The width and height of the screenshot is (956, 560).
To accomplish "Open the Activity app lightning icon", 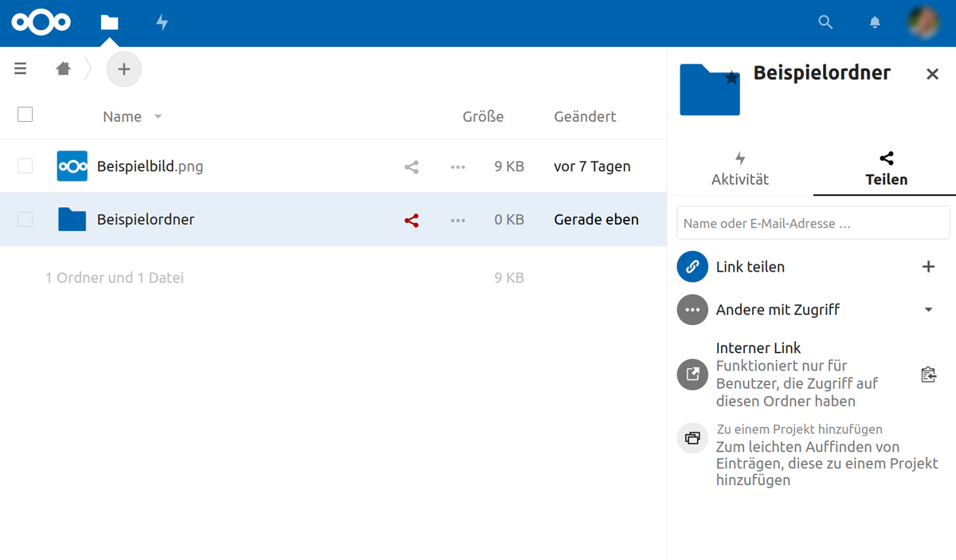I will [162, 22].
